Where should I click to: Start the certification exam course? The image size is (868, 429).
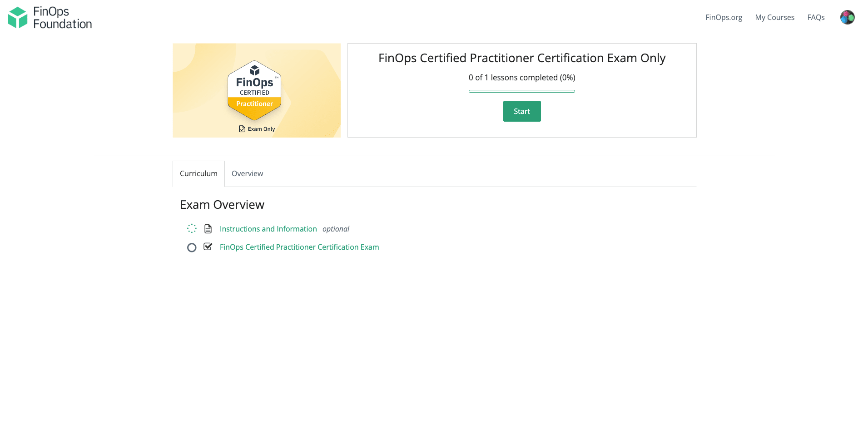(522, 111)
